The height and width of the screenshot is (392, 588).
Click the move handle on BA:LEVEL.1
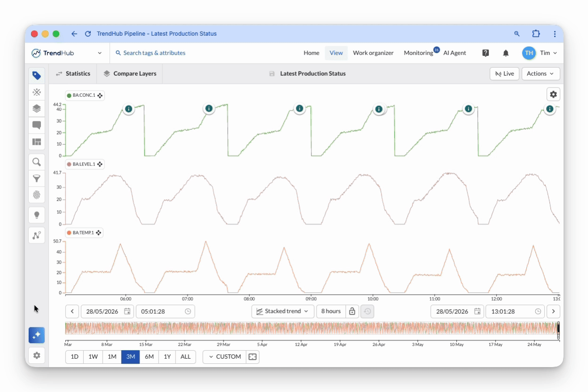100,164
